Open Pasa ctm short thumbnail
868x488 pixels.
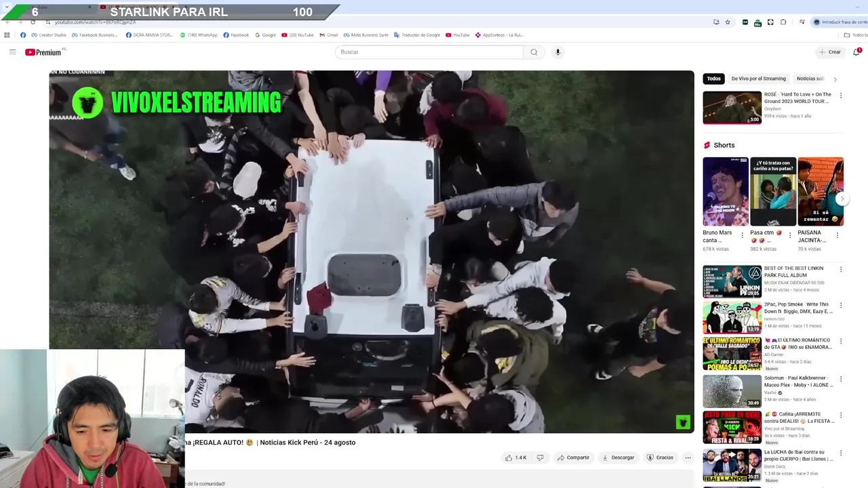pyautogui.click(x=773, y=191)
